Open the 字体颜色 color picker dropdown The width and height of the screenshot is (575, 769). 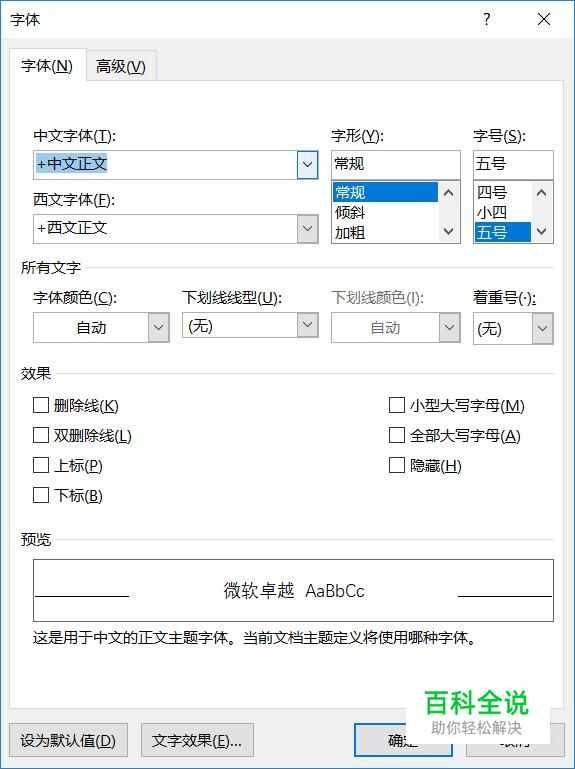(x=158, y=327)
